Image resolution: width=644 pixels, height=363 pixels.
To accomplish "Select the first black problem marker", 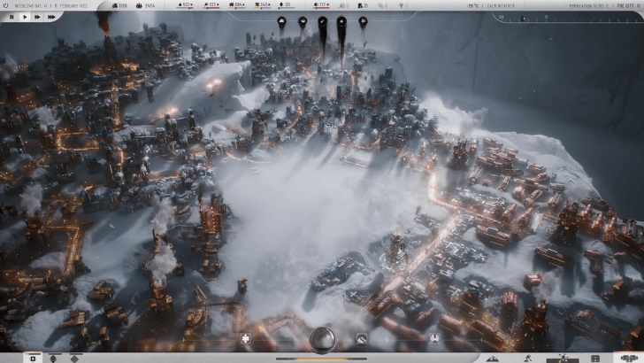I will tap(281, 22).
